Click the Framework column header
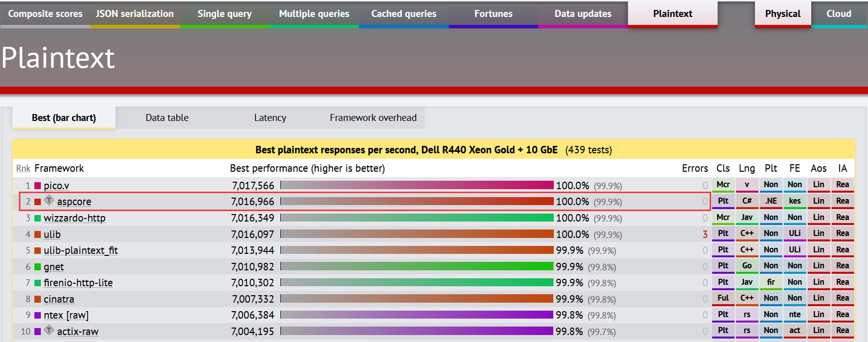The image size is (868, 342). [x=59, y=168]
